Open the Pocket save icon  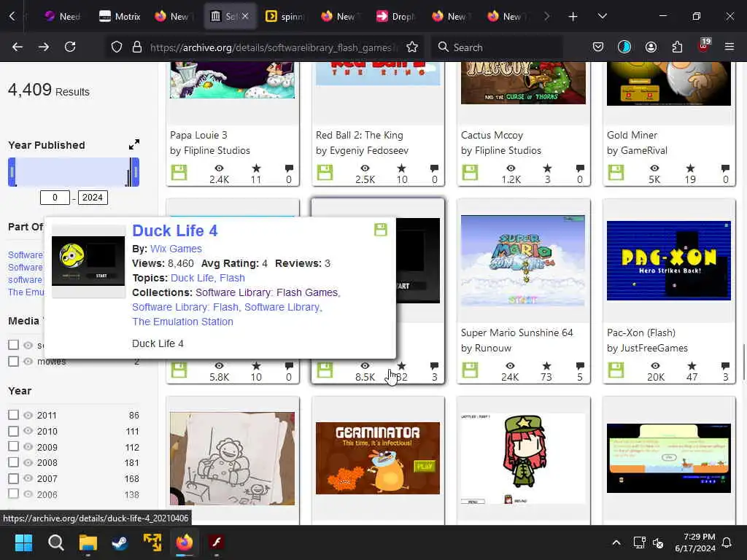[598, 47]
